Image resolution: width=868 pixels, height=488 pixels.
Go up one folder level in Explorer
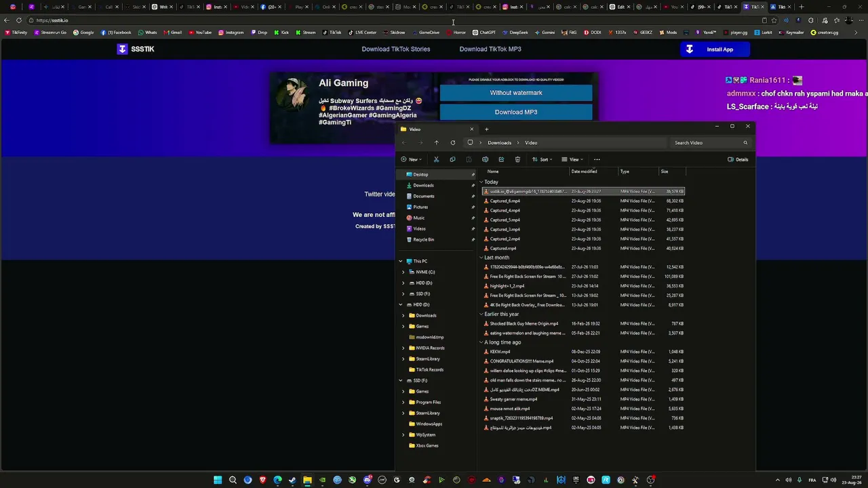436,143
